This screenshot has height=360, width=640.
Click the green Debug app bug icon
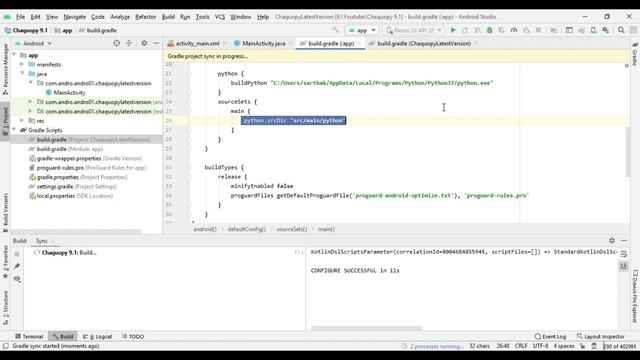click(x=489, y=30)
